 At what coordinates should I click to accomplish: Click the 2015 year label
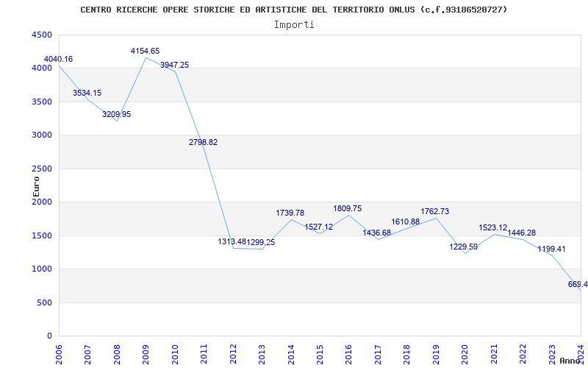tap(320, 354)
